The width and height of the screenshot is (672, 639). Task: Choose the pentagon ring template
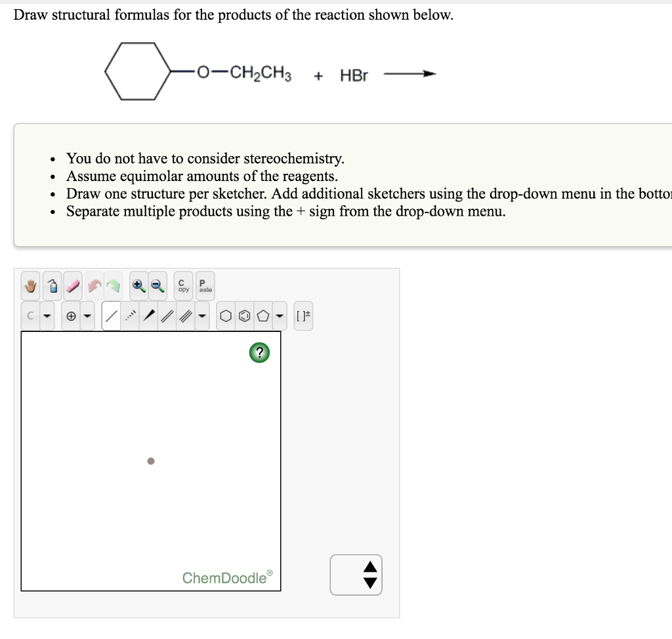pos(263,315)
